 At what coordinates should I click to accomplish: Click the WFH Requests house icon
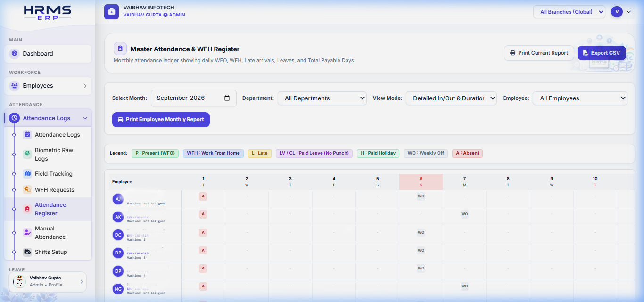pyautogui.click(x=27, y=190)
